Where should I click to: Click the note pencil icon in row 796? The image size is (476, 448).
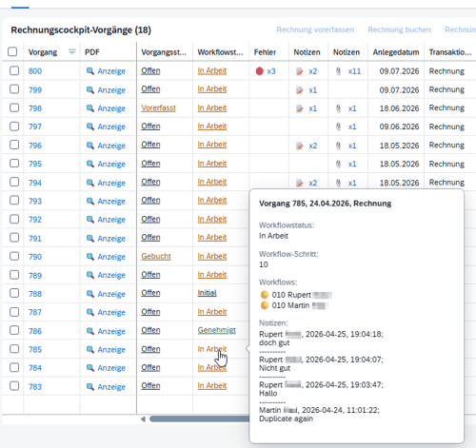(x=299, y=146)
